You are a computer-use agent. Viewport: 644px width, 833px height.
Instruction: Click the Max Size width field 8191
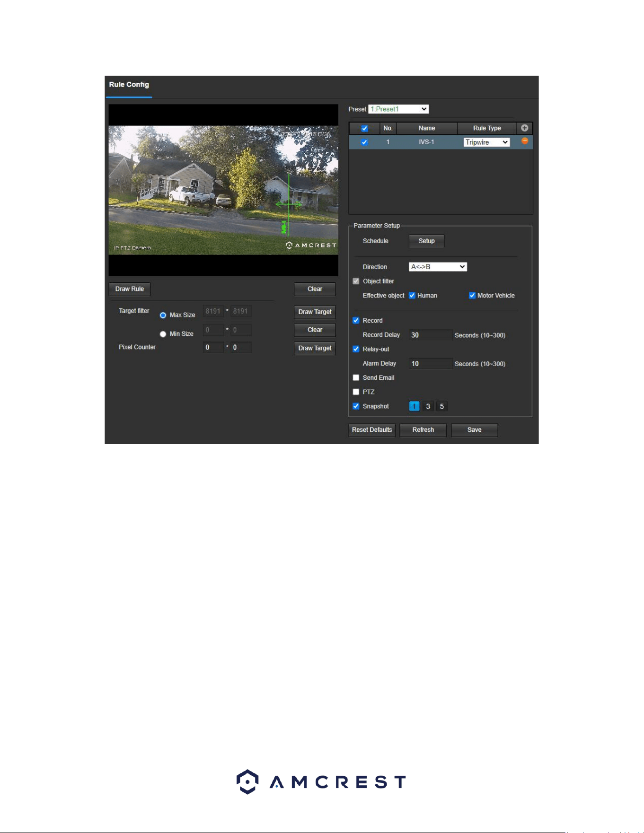[x=213, y=311]
